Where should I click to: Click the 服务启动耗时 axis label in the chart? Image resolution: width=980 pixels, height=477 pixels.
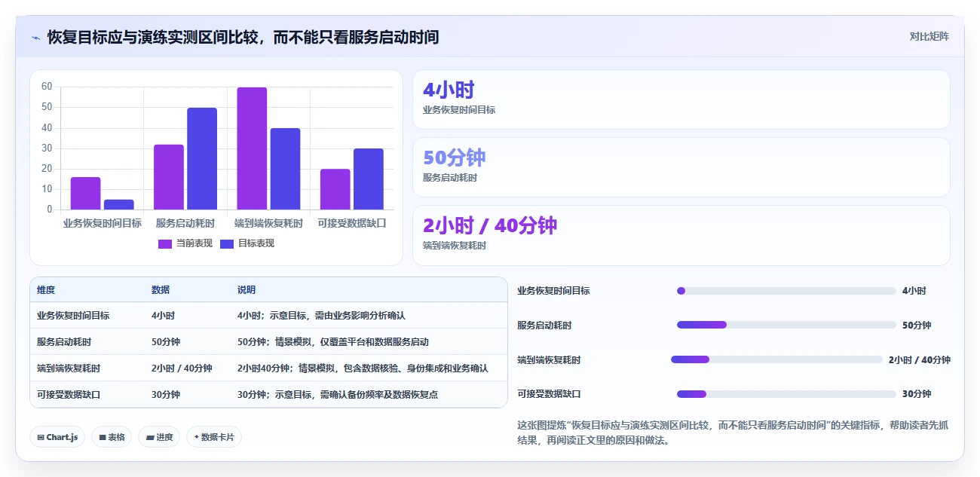coord(185,223)
